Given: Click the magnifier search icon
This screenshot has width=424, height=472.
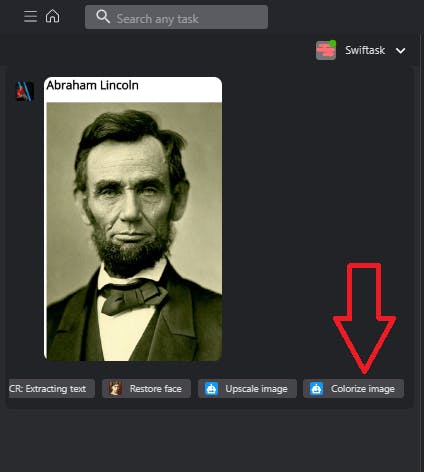Looking at the screenshot, I should click(x=103, y=16).
